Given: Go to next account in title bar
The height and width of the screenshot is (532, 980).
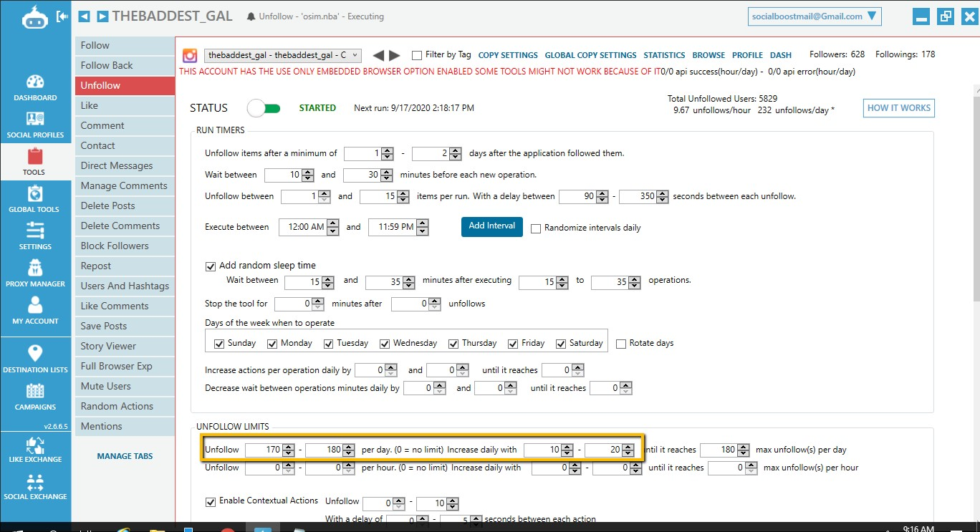Looking at the screenshot, I should (x=102, y=16).
